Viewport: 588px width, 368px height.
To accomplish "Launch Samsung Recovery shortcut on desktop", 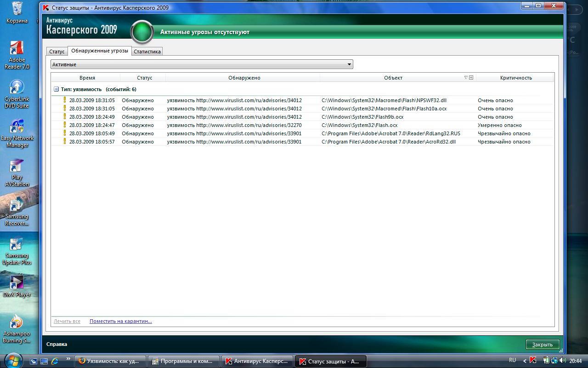I will (x=17, y=212).
